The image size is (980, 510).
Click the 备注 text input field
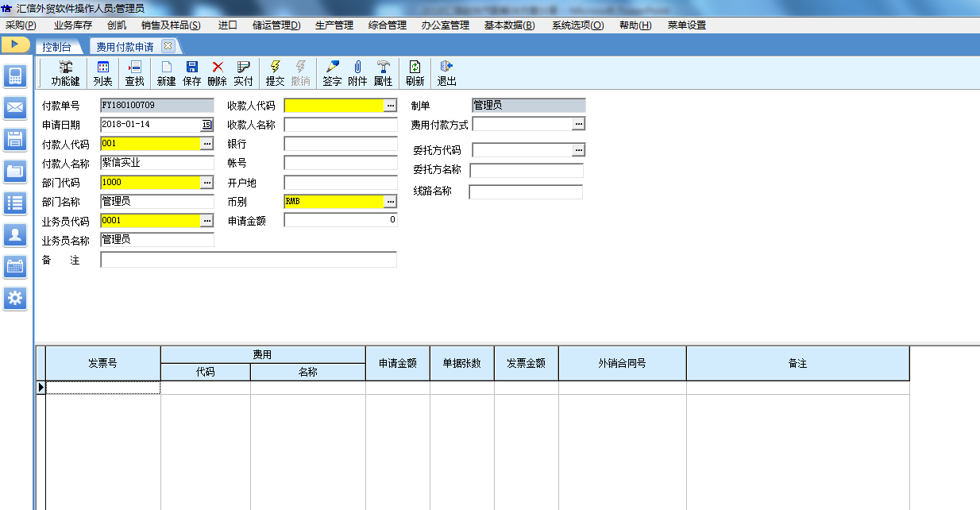coord(248,260)
